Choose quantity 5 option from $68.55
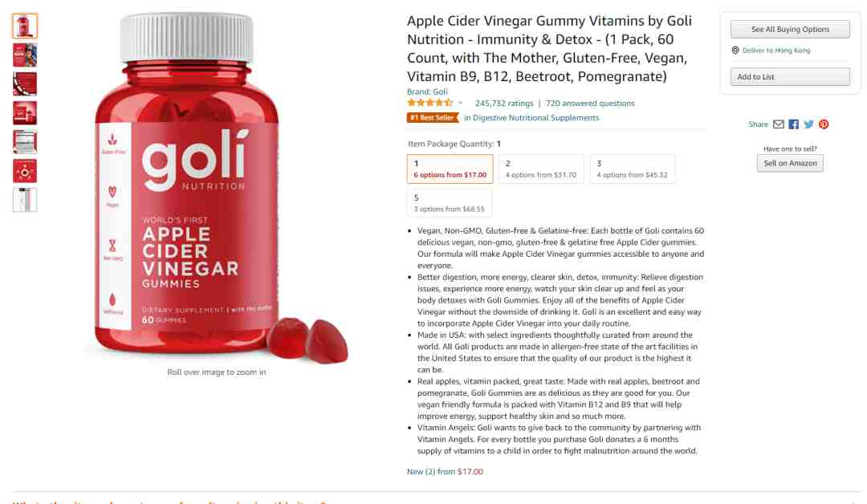 tap(450, 203)
